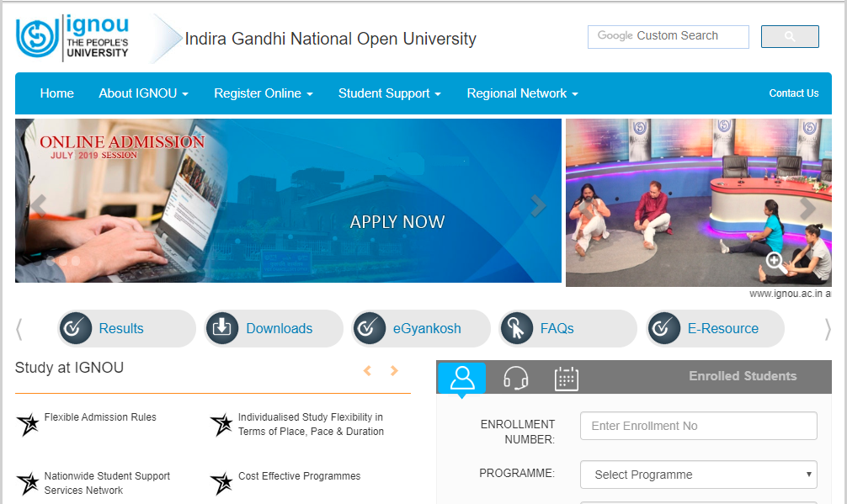Open the FAQs quick link icon

[517, 328]
